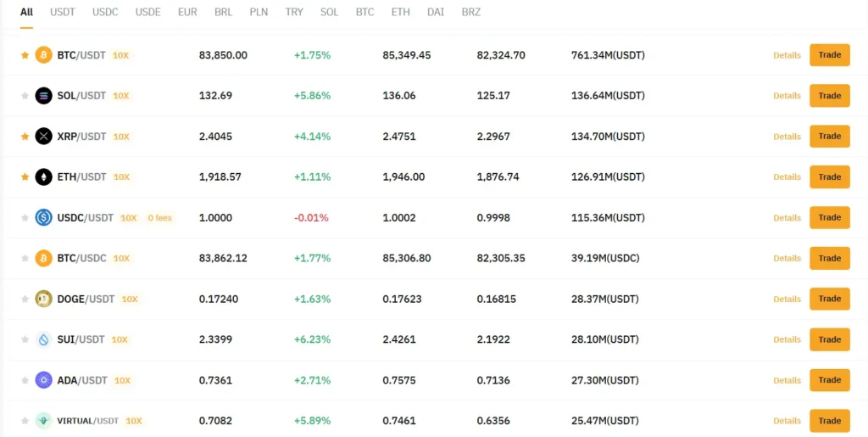Viewport: 868px width, 437px height.
Task: Click the VIRTUAL coin icon
Action: pos(44,421)
